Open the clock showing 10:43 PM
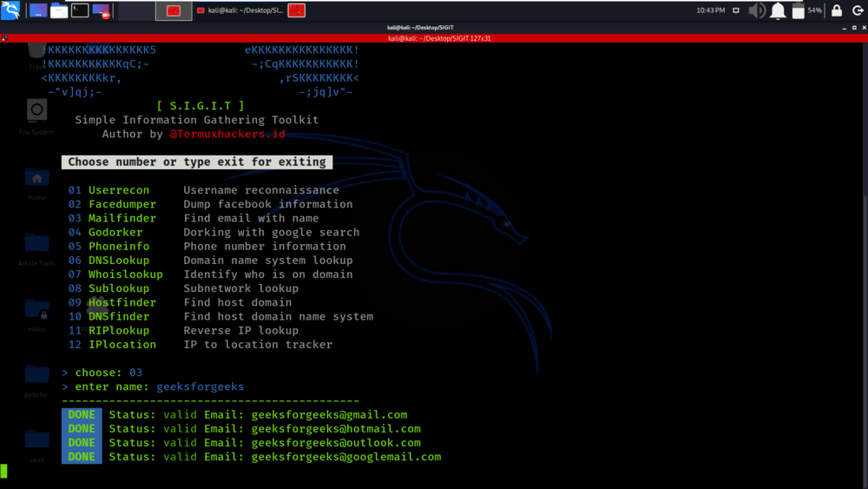The width and height of the screenshot is (868, 489). pyautogui.click(x=711, y=10)
